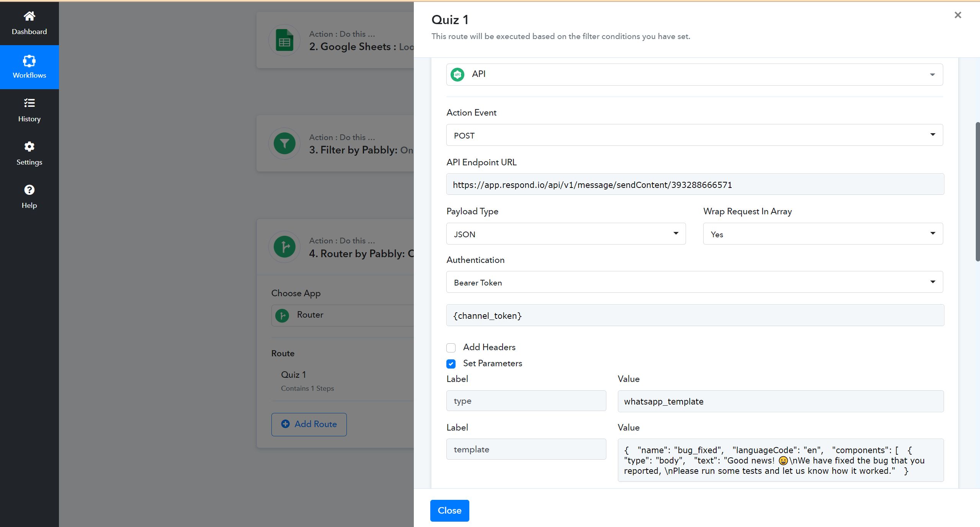Open the Wrap Request In Array dropdown
980x527 pixels.
(823, 234)
